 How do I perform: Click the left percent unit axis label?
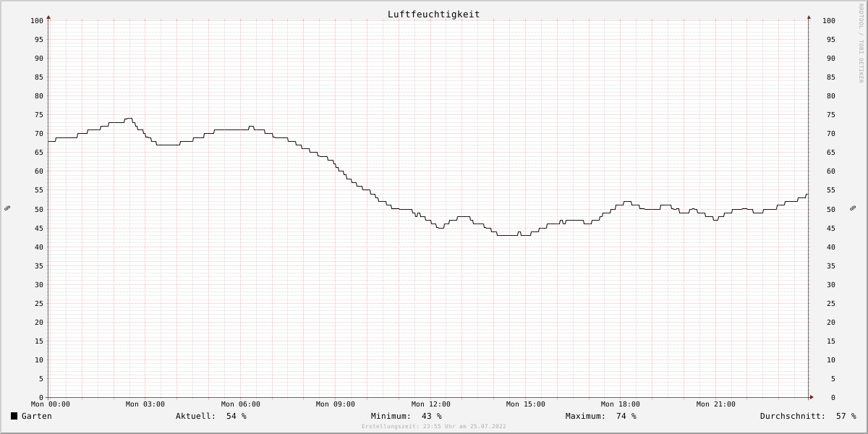(7, 208)
